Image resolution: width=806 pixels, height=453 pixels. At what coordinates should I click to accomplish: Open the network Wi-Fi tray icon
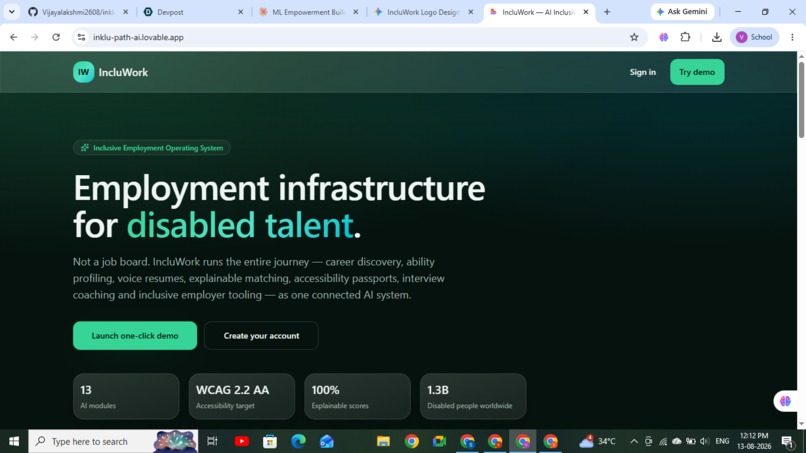tap(663, 441)
